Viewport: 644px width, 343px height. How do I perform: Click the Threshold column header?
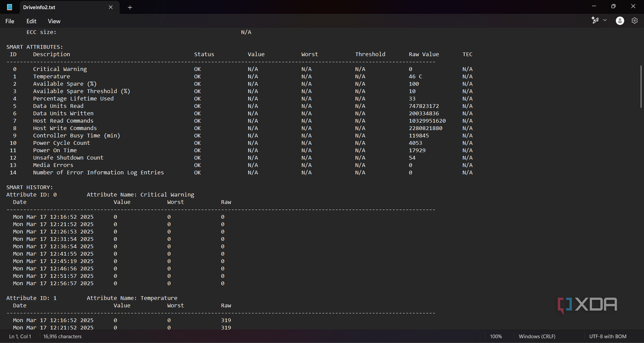(x=370, y=54)
